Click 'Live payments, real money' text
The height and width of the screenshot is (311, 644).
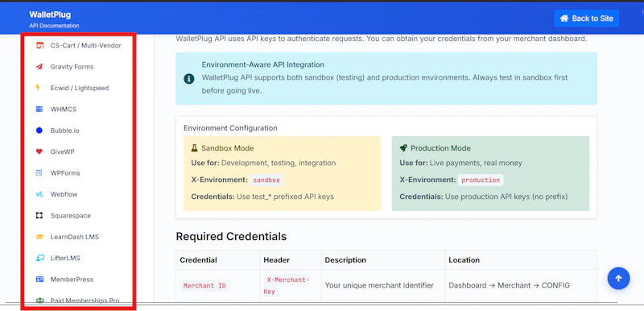(x=476, y=163)
